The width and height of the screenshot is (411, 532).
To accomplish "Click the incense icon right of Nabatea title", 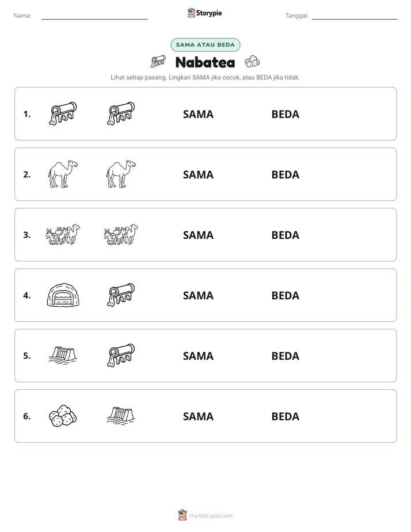I will [252, 62].
